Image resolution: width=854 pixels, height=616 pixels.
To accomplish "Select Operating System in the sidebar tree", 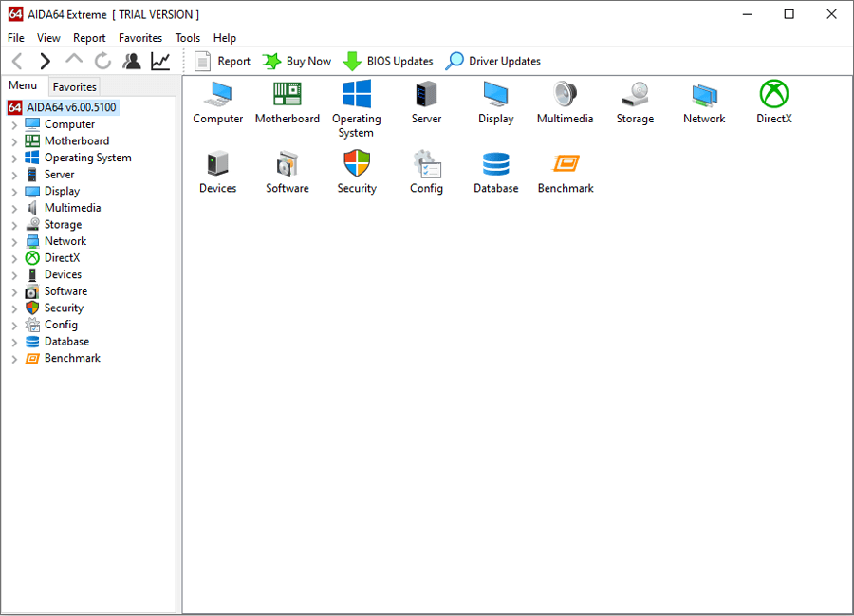I will (87, 158).
